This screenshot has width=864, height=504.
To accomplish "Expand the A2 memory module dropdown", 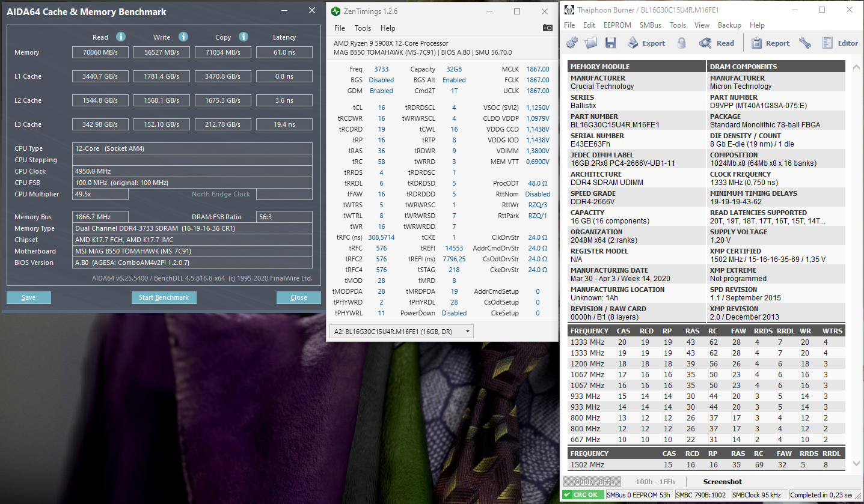I will click(468, 332).
